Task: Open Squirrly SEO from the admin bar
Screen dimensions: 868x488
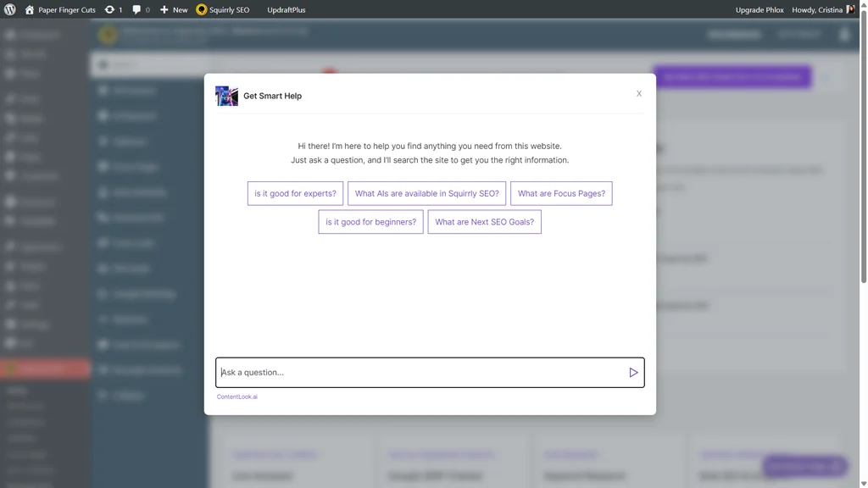Action: pyautogui.click(x=223, y=9)
